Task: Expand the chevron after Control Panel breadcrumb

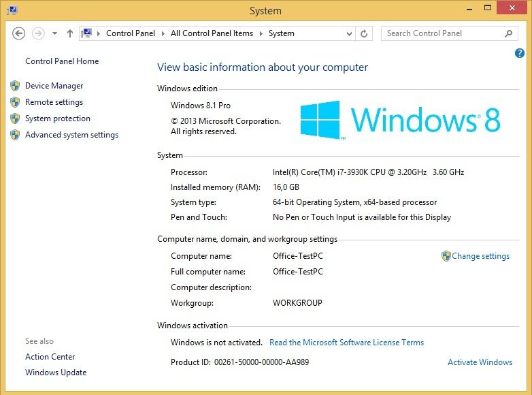Action: (163, 33)
